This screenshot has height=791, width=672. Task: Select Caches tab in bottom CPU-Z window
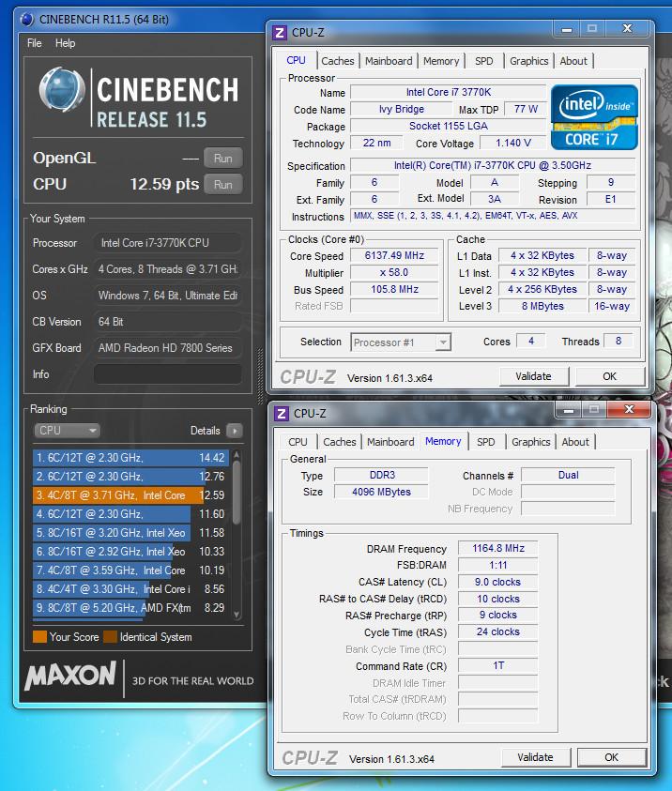[340, 442]
